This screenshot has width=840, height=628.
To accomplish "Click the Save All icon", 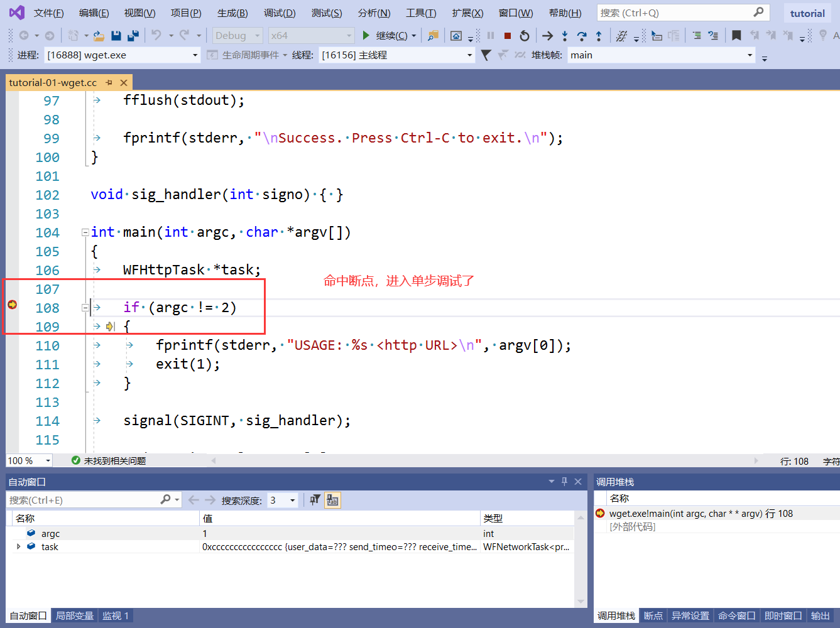I will click(x=133, y=36).
